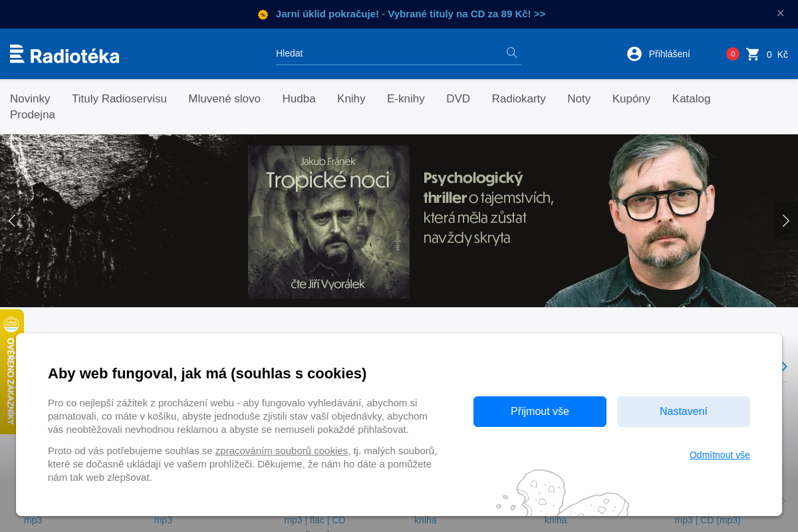Click the Tropické noci album cover
Viewport: 798px width, 532px height.
[x=329, y=222]
